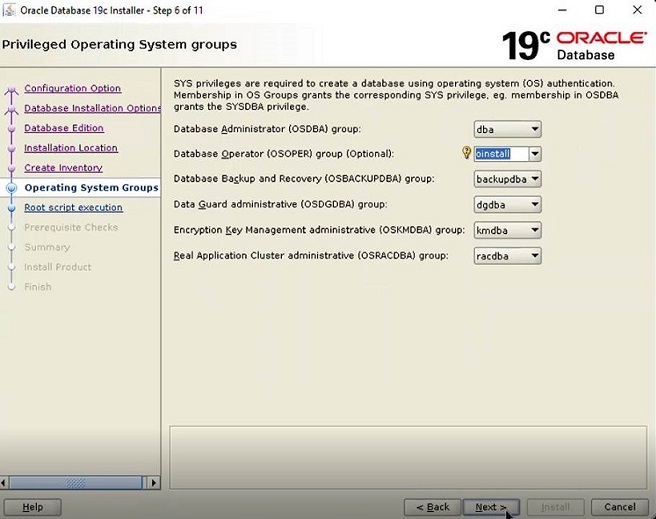Expand the OSOPER group dropdown arrow
Viewport: 656px width, 519px height.
tap(535, 154)
